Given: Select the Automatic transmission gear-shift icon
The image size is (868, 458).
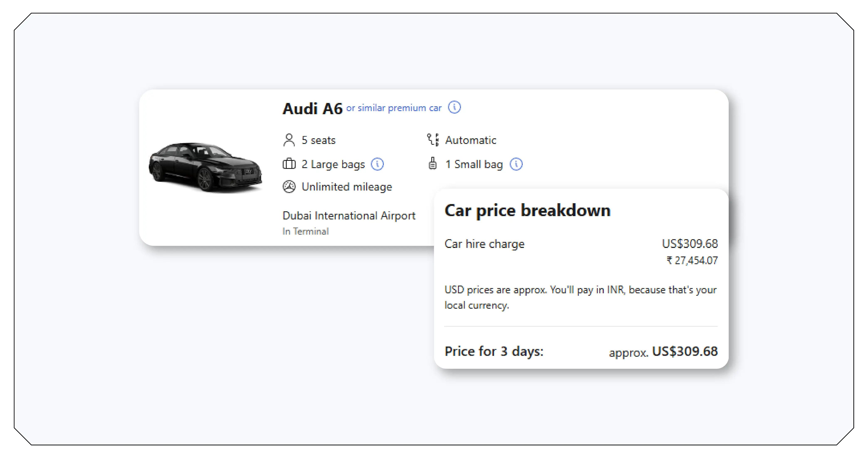Looking at the screenshot, I should [433, 140].
